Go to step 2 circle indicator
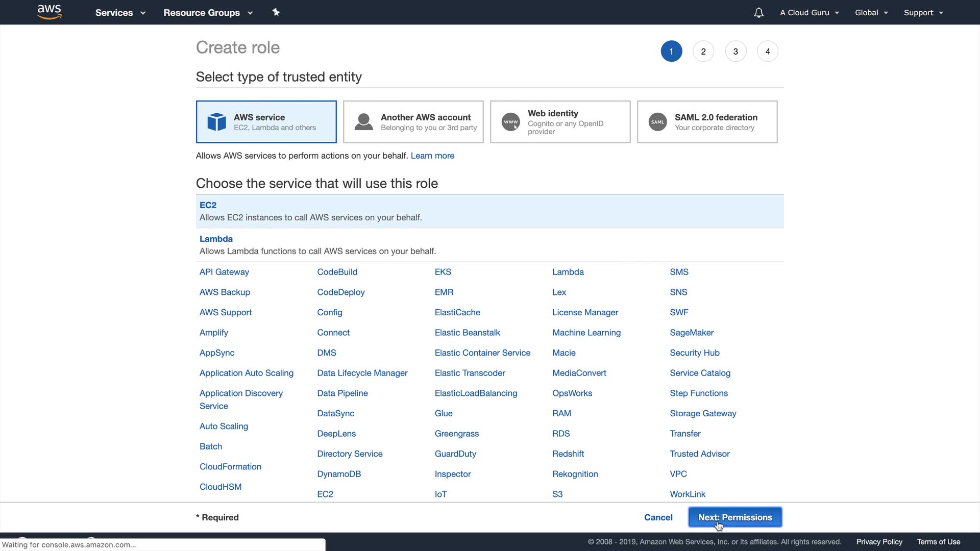The height and width of the screenshot is (551, 980). coord(703,52)
